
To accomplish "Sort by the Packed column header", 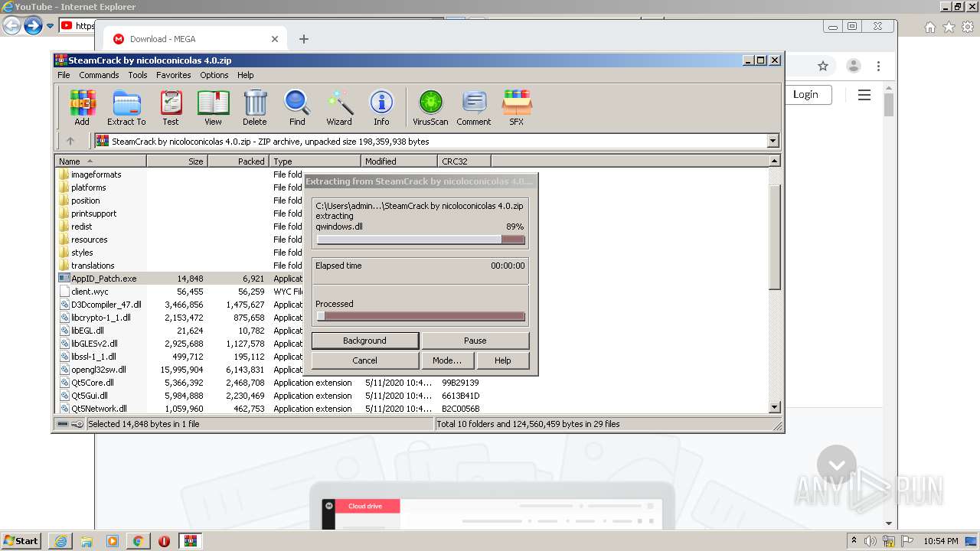I will [x=238, y=161].
